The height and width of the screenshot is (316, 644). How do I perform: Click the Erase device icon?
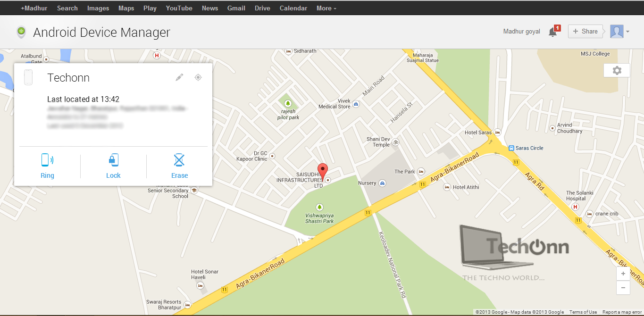(179, 160)
